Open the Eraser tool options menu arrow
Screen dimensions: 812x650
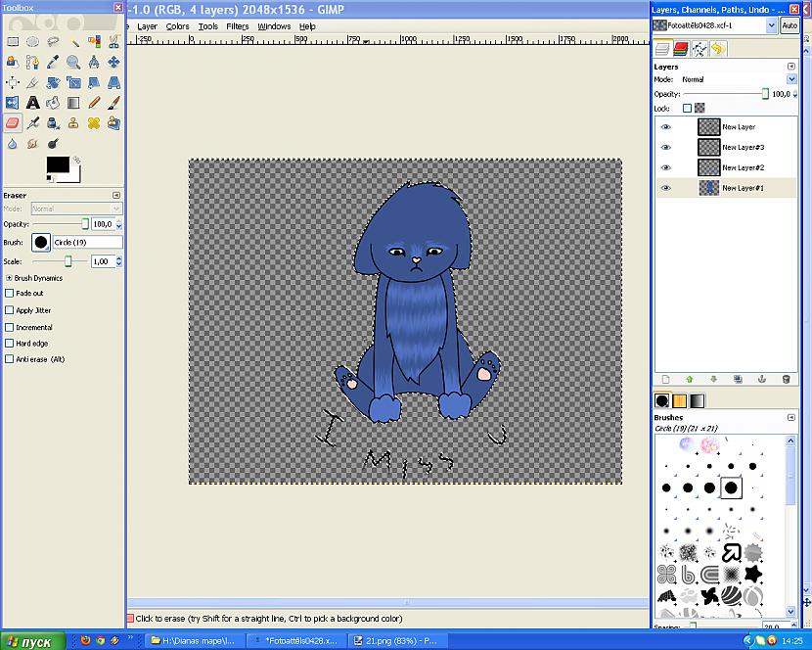tap(116, 196)
